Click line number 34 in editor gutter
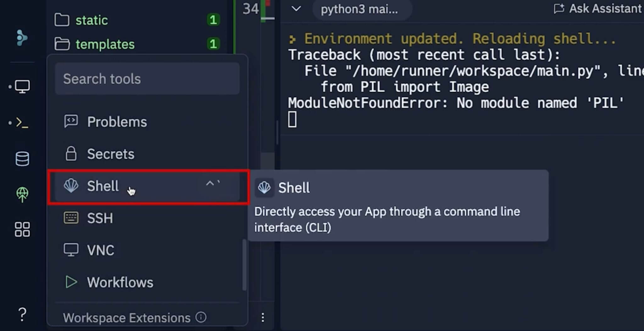 pyautogui.click(x=251, y=9)
